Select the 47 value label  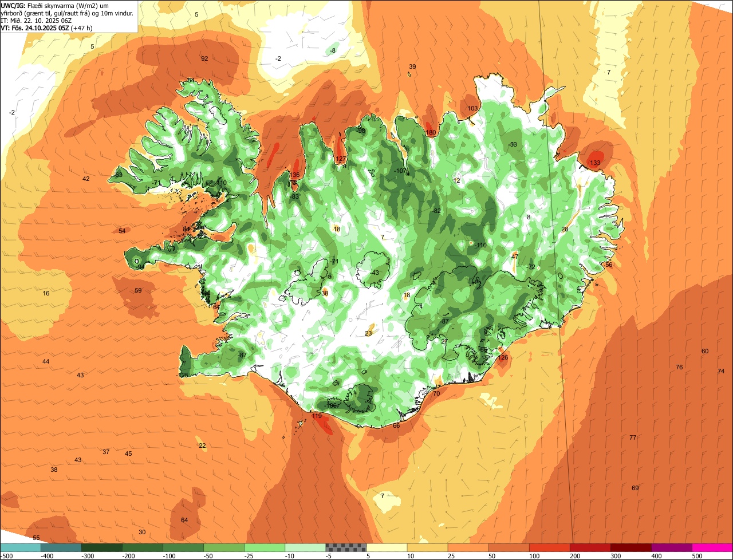[x=515, y=257]
